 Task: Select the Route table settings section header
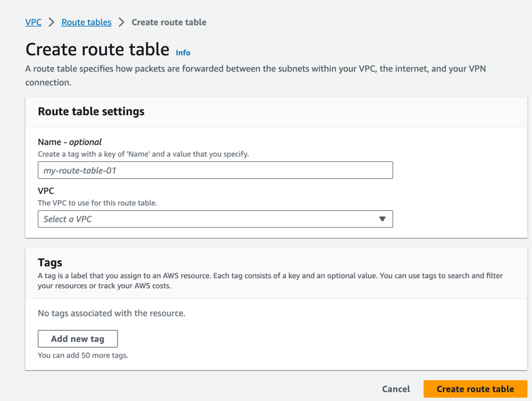tap(91, 112)
